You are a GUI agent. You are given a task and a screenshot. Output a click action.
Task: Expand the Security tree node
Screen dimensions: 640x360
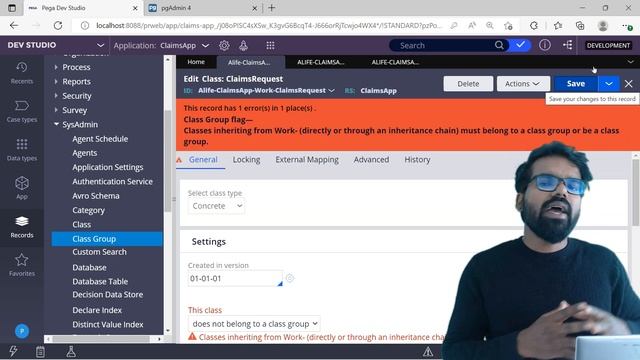[56, 96]
